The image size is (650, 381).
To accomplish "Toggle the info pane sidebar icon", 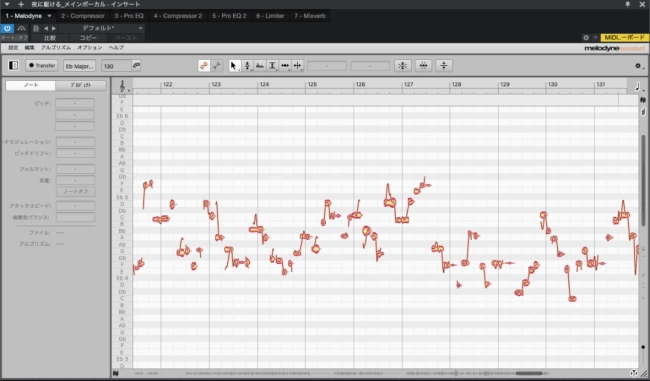I will pos(13,66).
